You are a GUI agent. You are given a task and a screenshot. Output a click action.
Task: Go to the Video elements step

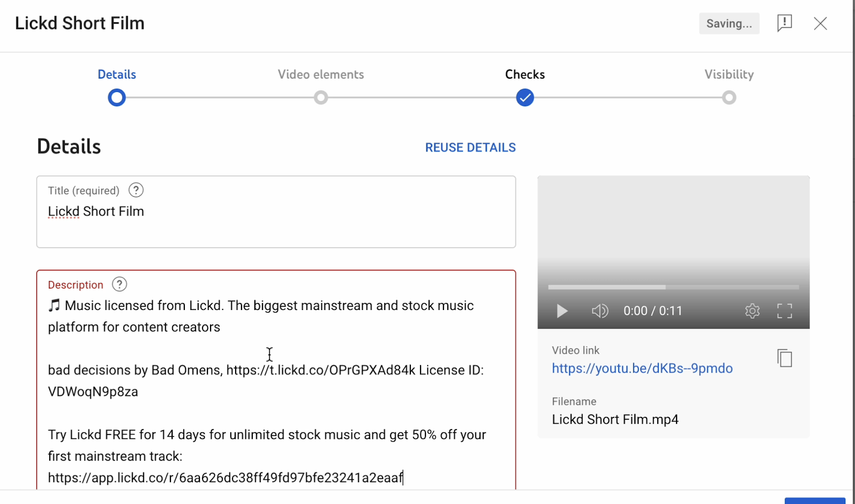pos(321,74)
